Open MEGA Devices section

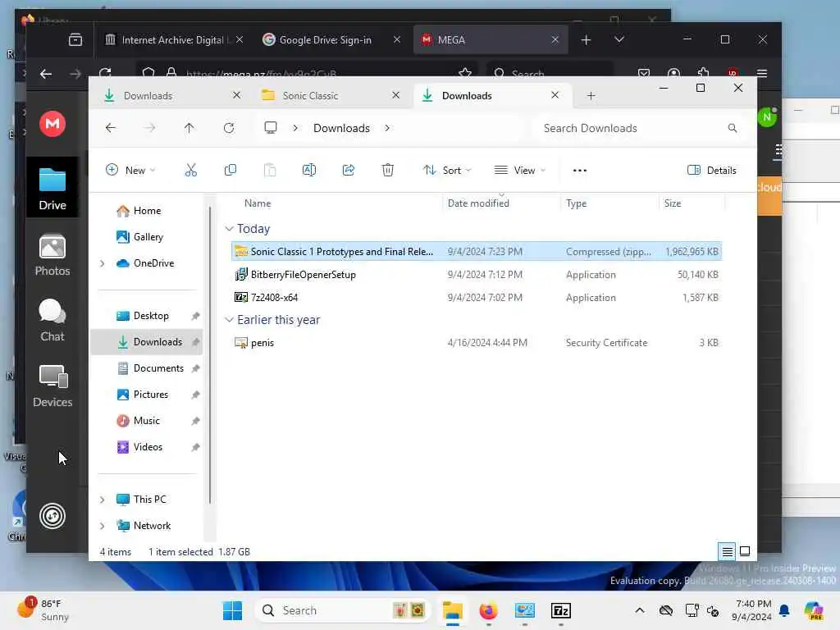pyautogui.click(x=52, y=386)
